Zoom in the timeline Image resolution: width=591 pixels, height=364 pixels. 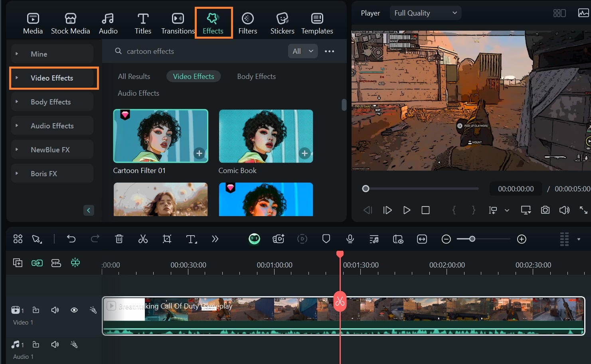click(x=522, y=239)
